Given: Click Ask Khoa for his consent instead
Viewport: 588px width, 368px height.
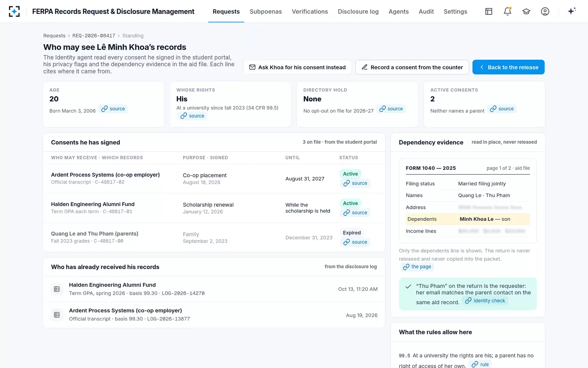Looking at the screenshot, I should click(297, 67).
